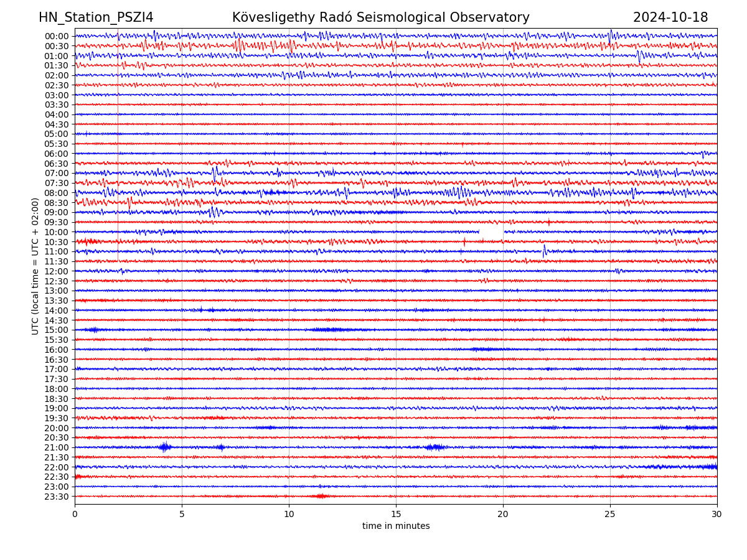Select the 00:00 trace row label

pyautogui.click(x=57, y=36)
